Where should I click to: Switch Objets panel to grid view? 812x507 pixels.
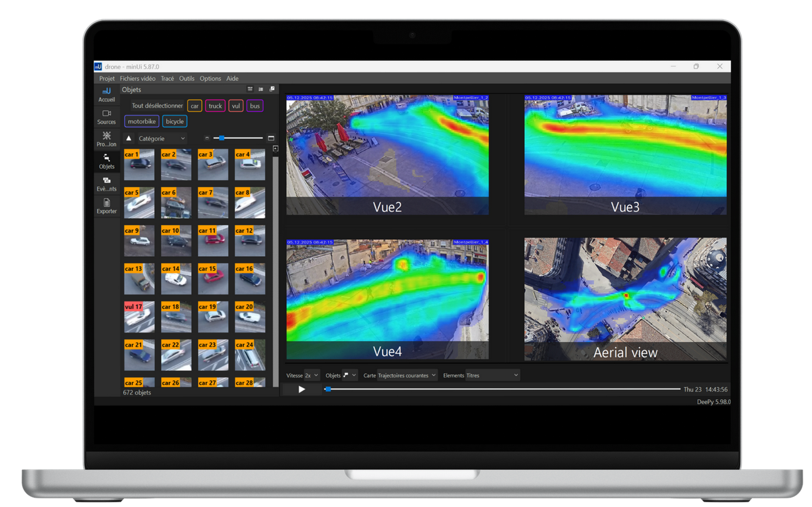click(250, 89)
